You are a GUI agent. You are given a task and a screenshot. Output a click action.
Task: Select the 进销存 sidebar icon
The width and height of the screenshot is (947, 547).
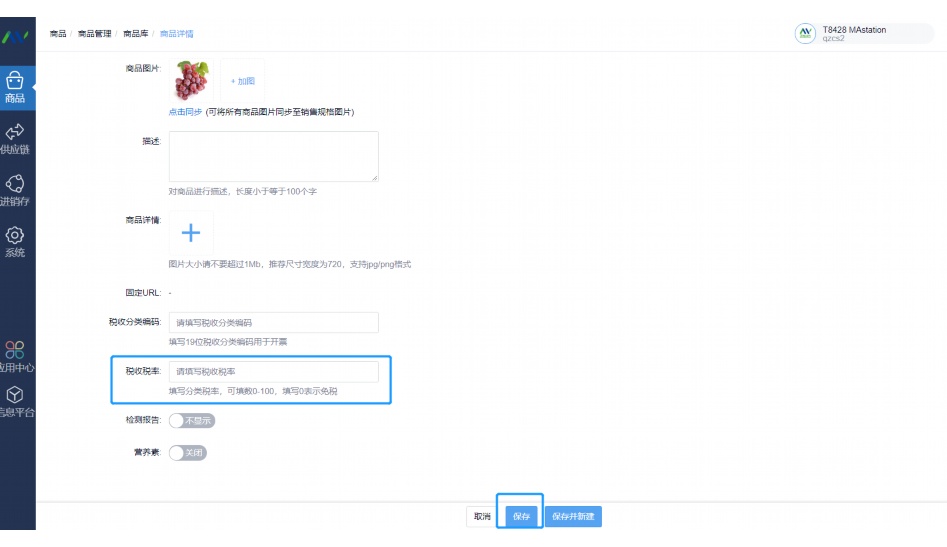point(15,184)
